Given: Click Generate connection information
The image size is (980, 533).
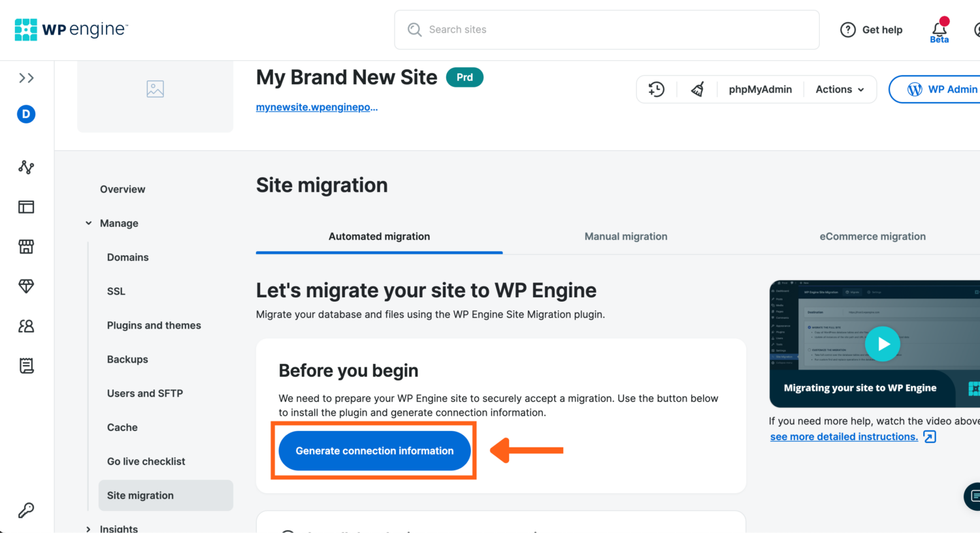Looking at the screenshot, I should 374,451.
